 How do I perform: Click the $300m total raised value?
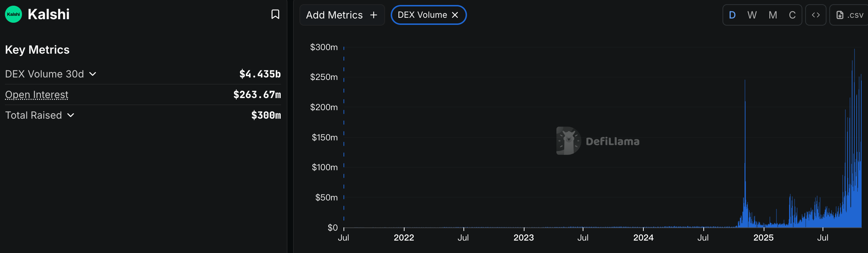(266, 115)
